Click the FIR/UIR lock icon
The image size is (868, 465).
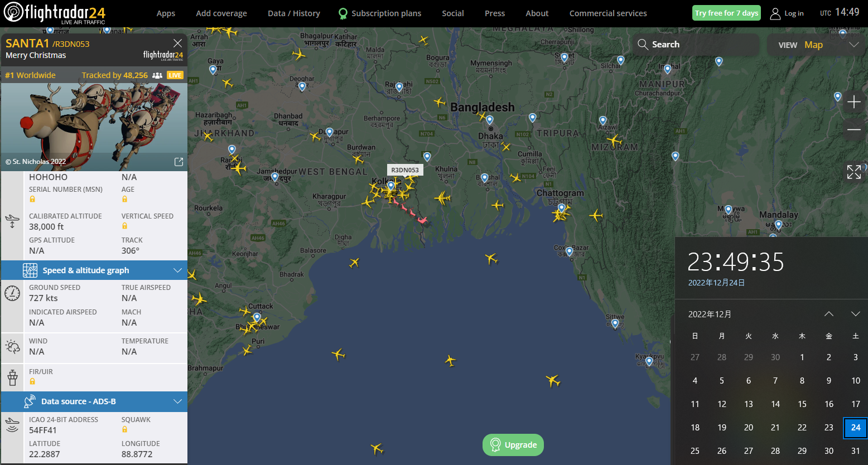click(x=32, y=381)
